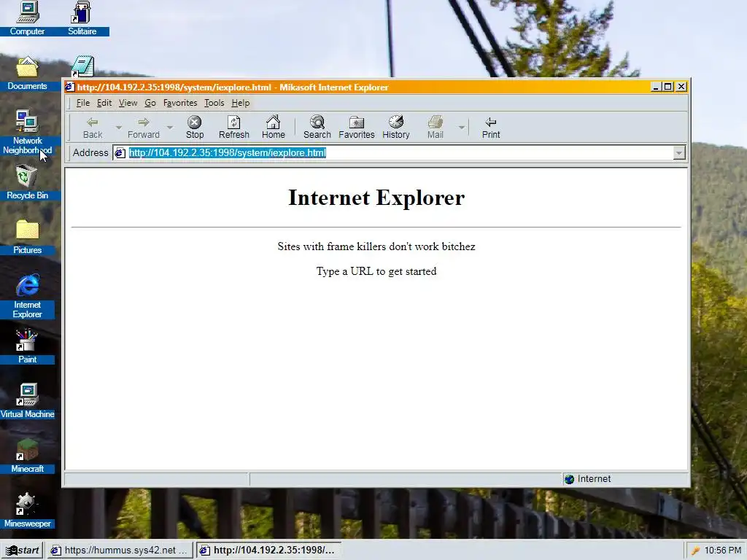Click the Back toolbar button
The width and height of the screenshot is (747, 560).
[x=93, y=128]
